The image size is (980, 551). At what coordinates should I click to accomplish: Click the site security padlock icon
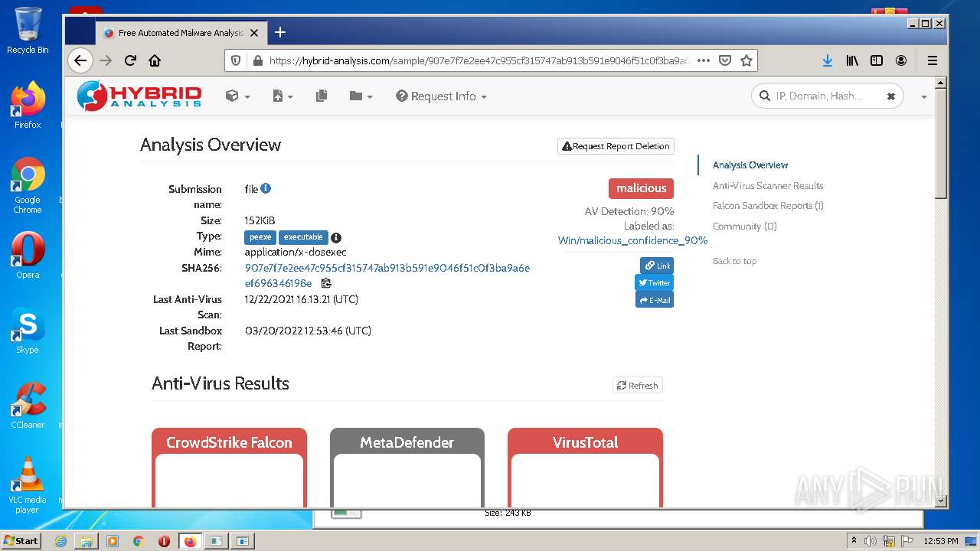point(257,60)
